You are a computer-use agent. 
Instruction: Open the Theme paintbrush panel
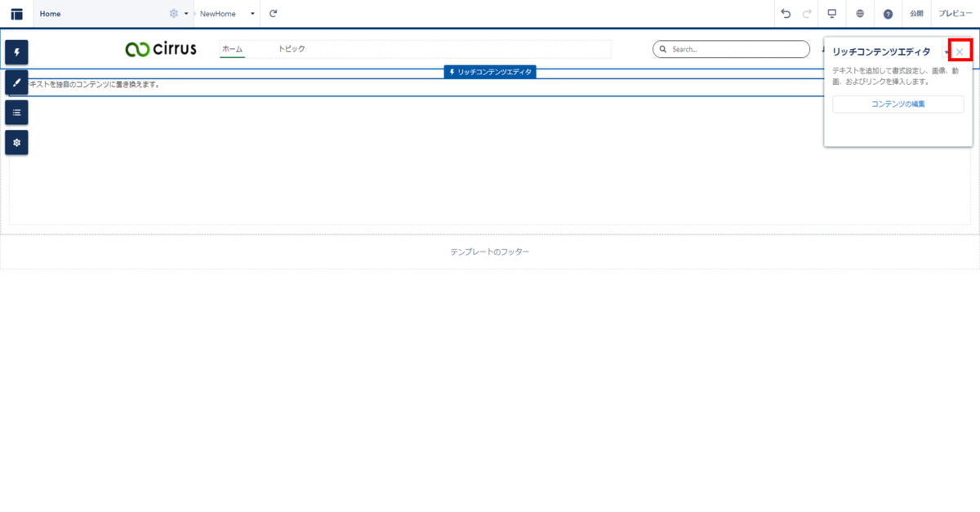[16, 82]
